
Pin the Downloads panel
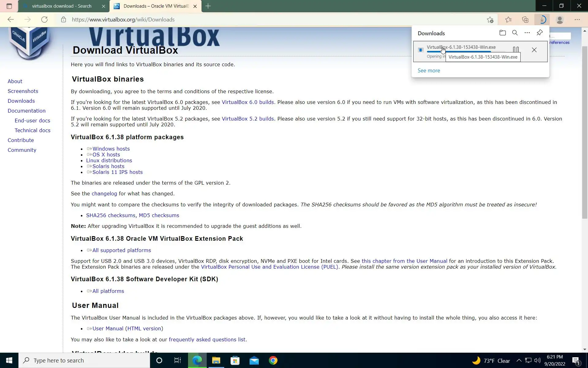[x=540, y=33]
